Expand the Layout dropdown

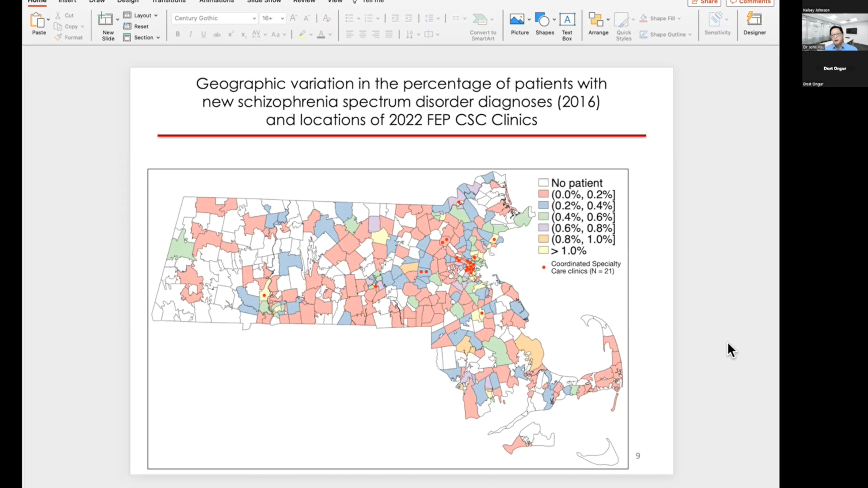coord(156,15)
